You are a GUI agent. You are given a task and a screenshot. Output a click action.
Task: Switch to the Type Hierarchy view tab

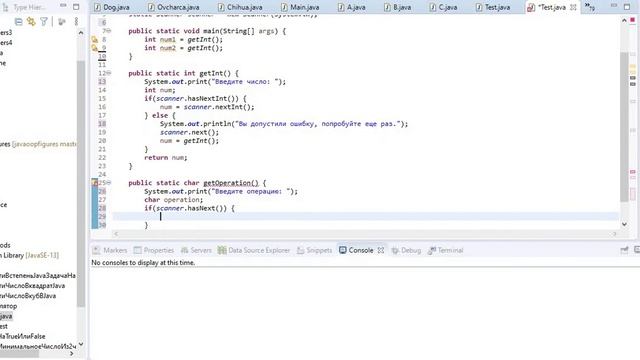pyautogui.click(x=25, y=7)
